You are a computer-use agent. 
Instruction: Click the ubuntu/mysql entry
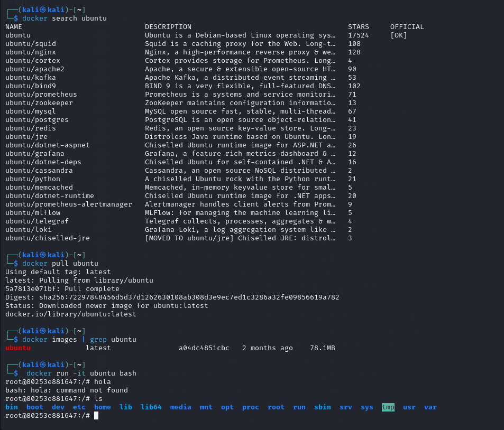click(x=31, y=111)
